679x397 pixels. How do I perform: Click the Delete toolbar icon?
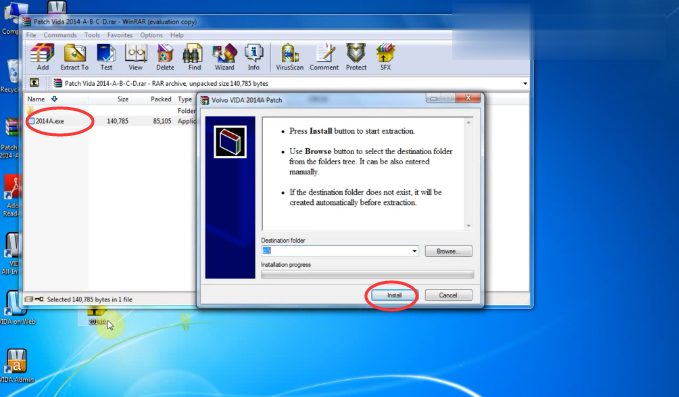click(165, 57)
